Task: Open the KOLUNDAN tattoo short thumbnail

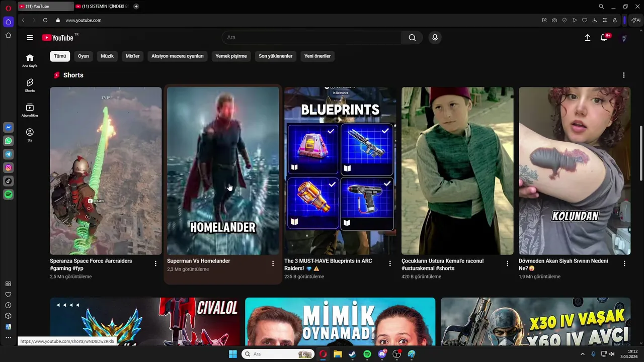Action: pyautogui.click(x=575, y=171)
